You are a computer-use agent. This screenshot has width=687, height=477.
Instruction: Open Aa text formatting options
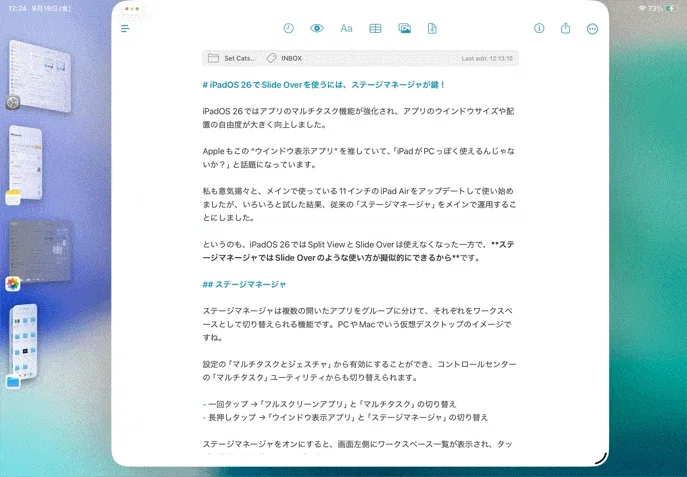pos(346,28)
